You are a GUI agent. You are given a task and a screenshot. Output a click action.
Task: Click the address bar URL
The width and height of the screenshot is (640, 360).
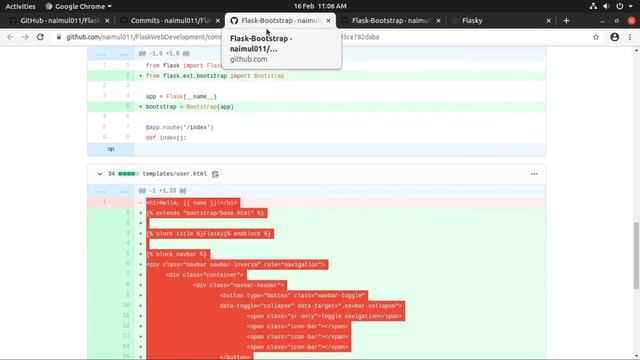[x=222, y=37]
